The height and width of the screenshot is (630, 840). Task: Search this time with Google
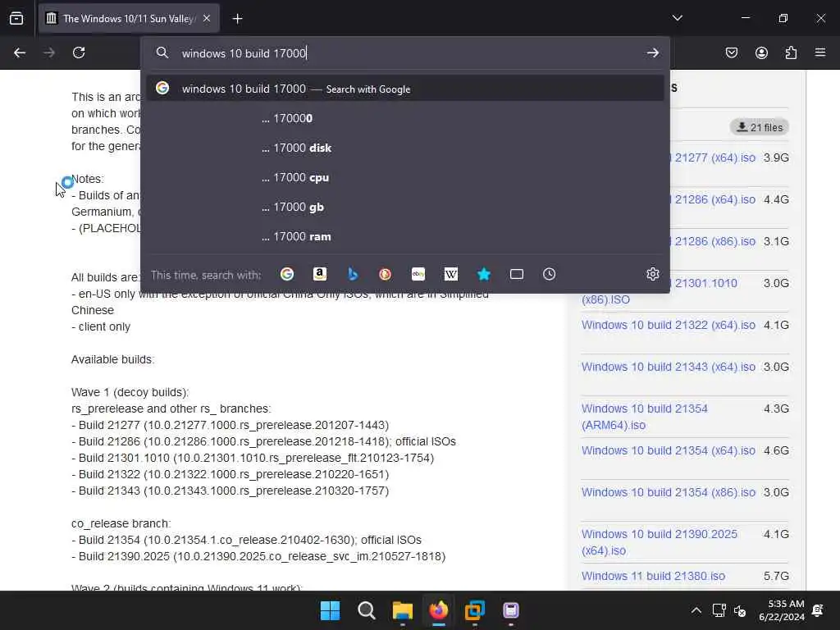click(287, 274)
